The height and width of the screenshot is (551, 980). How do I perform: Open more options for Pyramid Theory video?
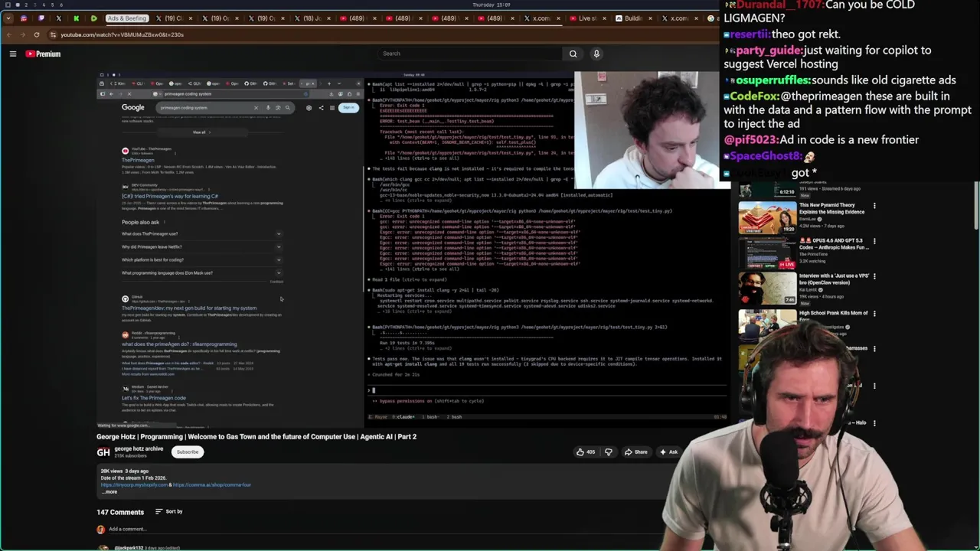point(874,205)
